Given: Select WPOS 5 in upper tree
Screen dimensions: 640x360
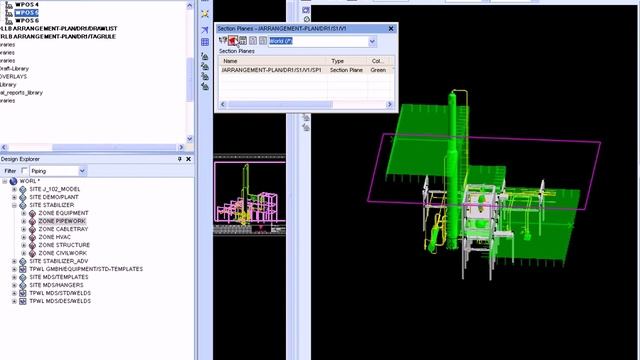Looking at the screenshot, I should click(26, 13).
